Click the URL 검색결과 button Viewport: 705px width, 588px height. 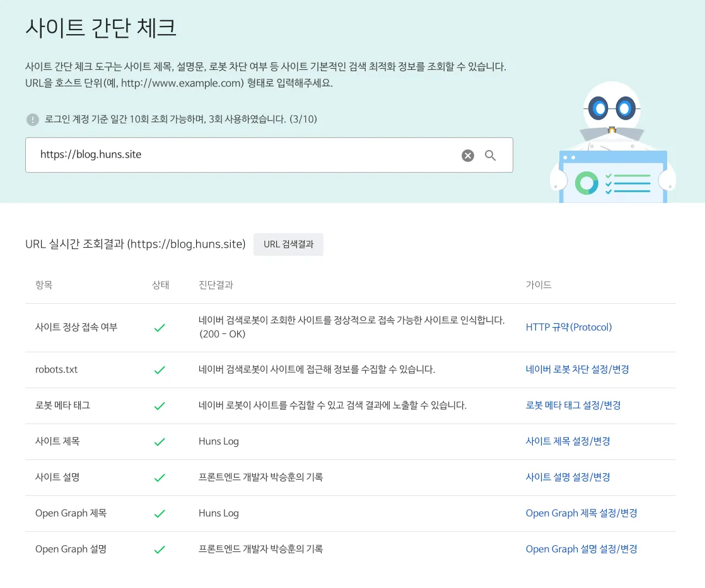point(288,245)
